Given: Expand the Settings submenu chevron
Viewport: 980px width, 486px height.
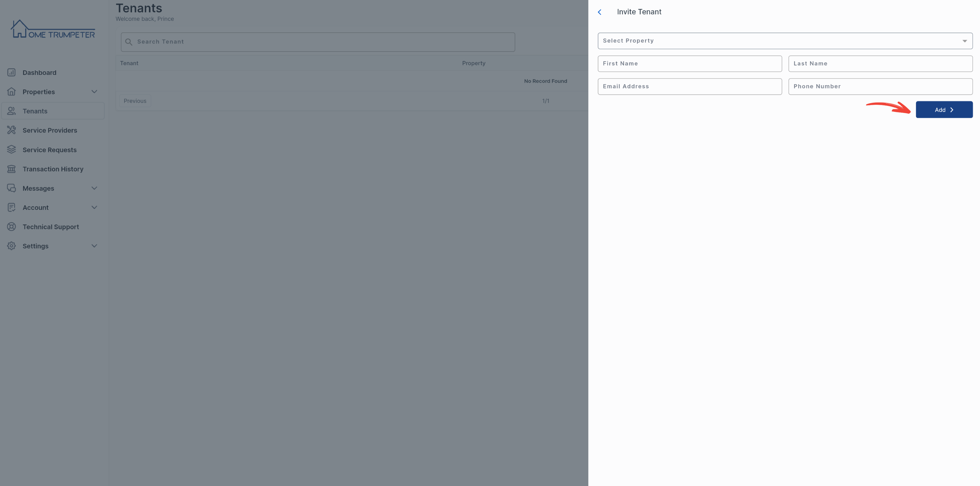Looking at the screenshot, I should pyautogui.click(x=94, y=246).
